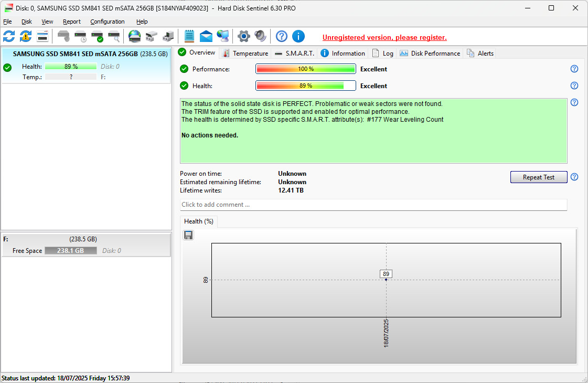Click help icon next to Repeat Test
This screenshot has height=383, width=588.
574,177
